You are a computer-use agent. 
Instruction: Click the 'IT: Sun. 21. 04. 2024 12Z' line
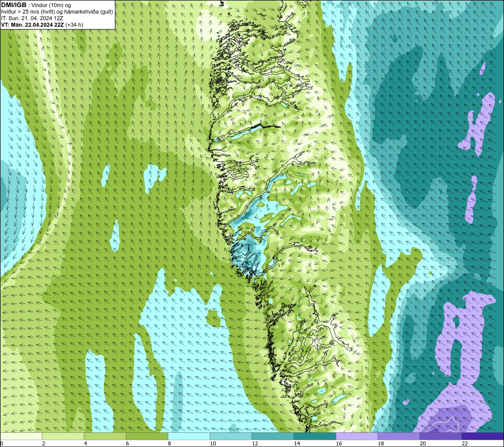pyautogui.click(x=32, y=18)
